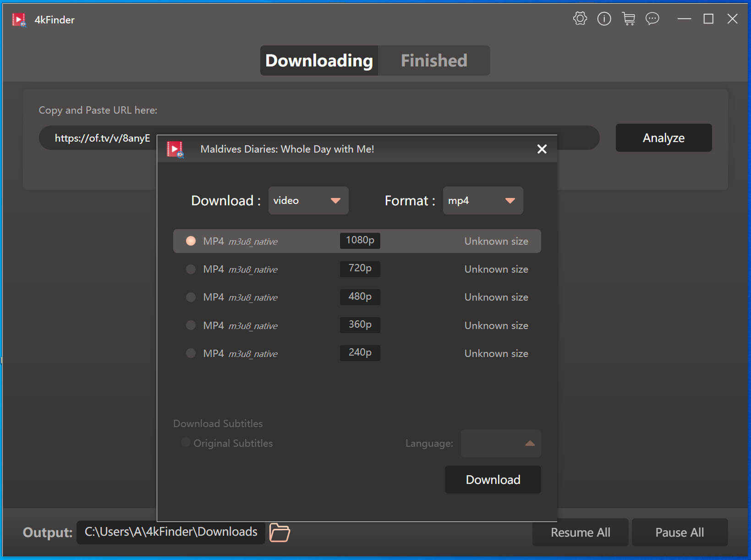This screenshot has height=560, width=751.
Task: Click the dialog's 4kFinder logo icon
Action: (175, 149)
